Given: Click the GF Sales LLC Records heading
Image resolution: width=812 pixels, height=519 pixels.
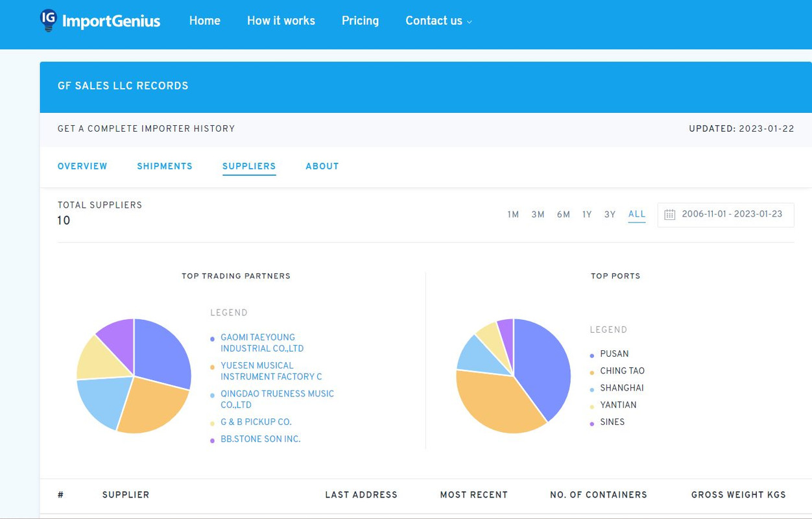Looking at the screenshot, I should click(123, 86).
